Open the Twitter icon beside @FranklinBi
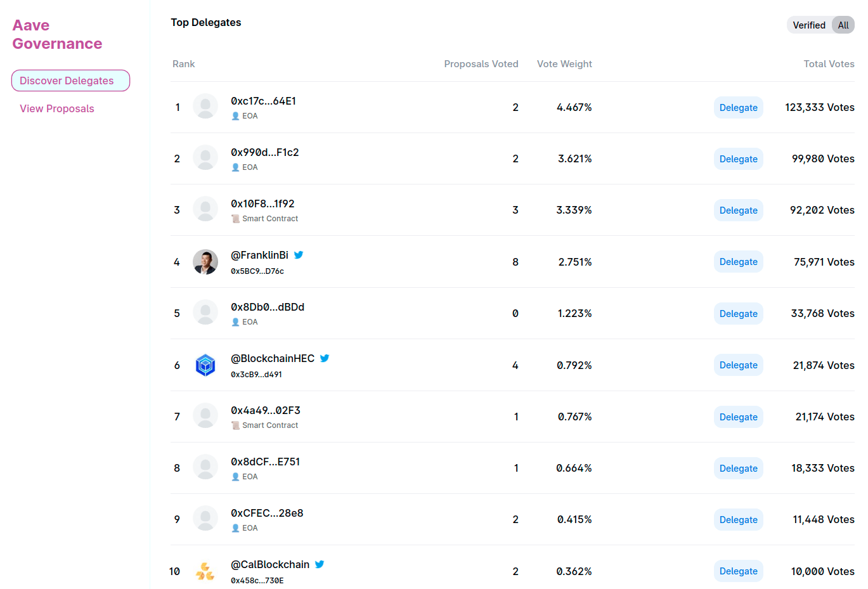The image size is (868, 589). pos(299,255)
